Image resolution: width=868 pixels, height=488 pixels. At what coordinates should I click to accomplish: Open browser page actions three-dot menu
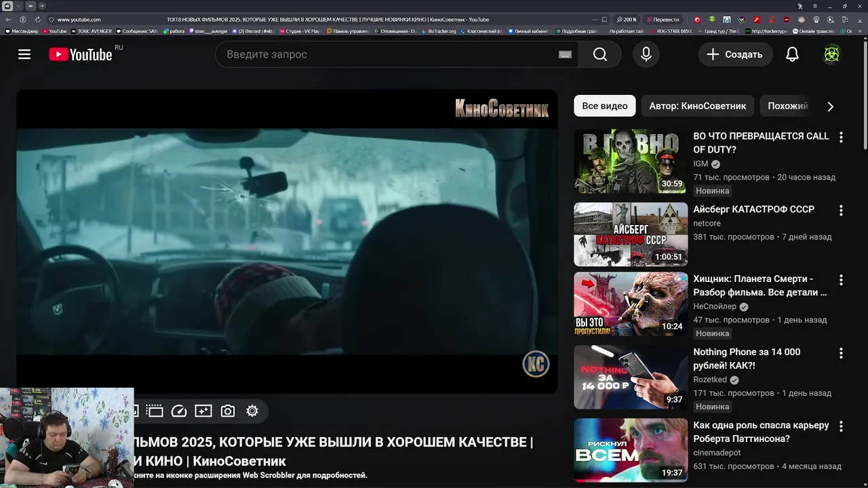(x=595, y=20)
